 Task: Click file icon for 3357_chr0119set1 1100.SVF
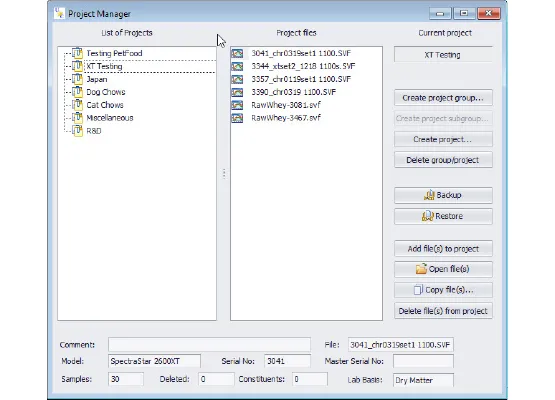coord(237,79)
